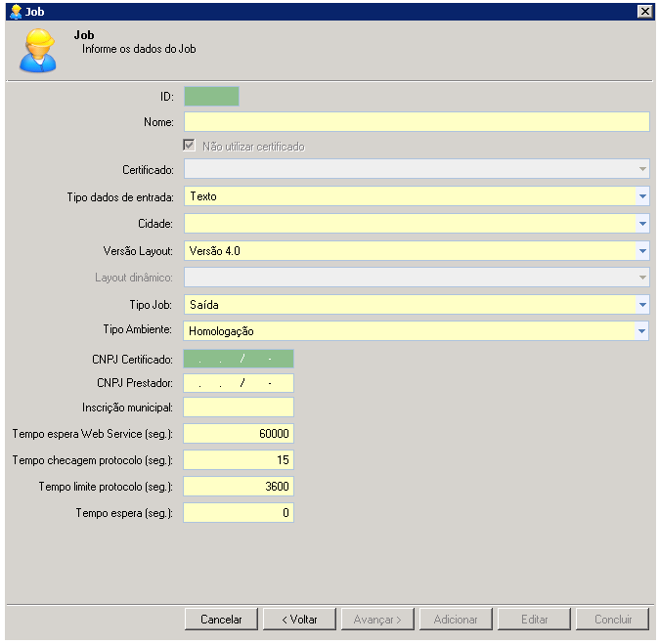
Task: Focus the Nome text field
Action: (x=417, y=122)
